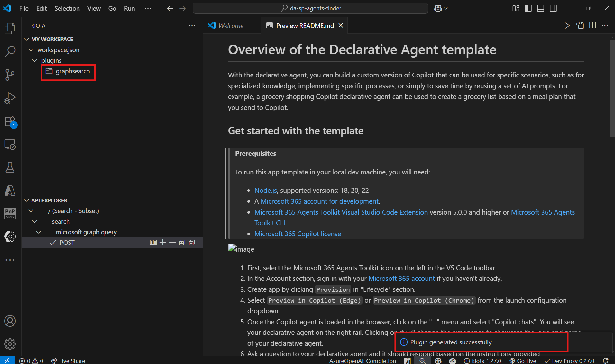
Task: Close the Preview README.md tab
Action: [341, 26]
